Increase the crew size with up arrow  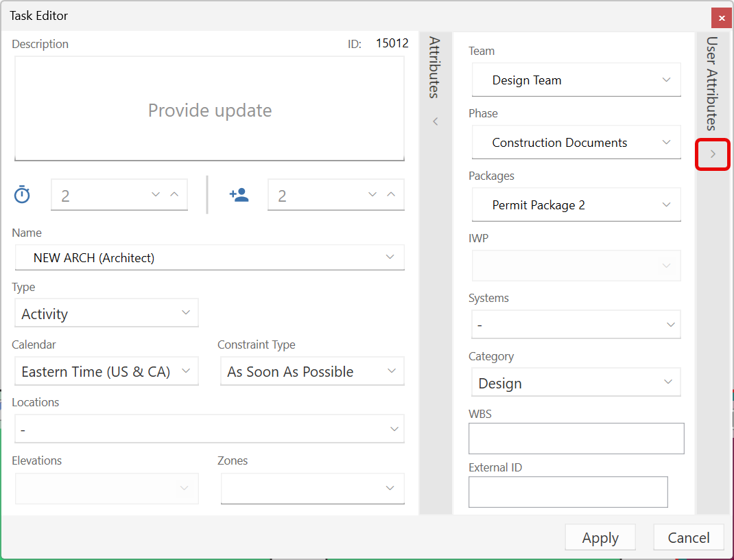click(x=391, y=194)
